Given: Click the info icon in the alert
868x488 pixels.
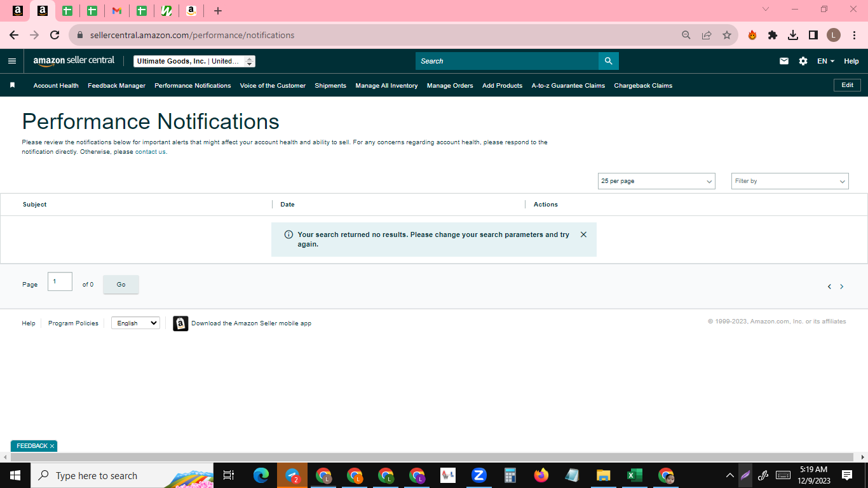Looking at the screenshot, I should pos(288,234).
